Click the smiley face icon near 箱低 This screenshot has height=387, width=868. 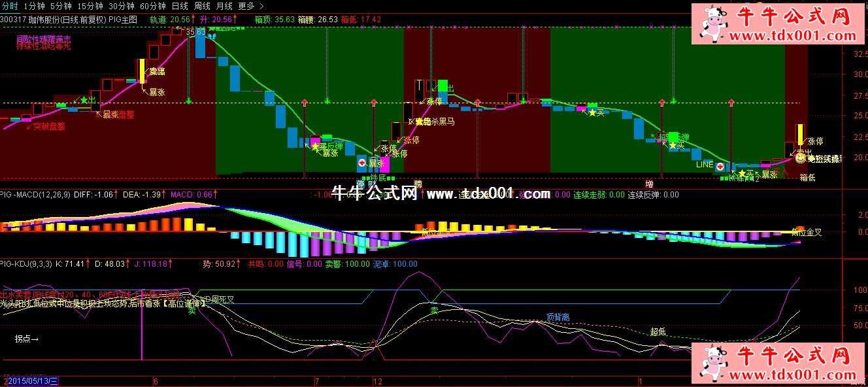800,158
